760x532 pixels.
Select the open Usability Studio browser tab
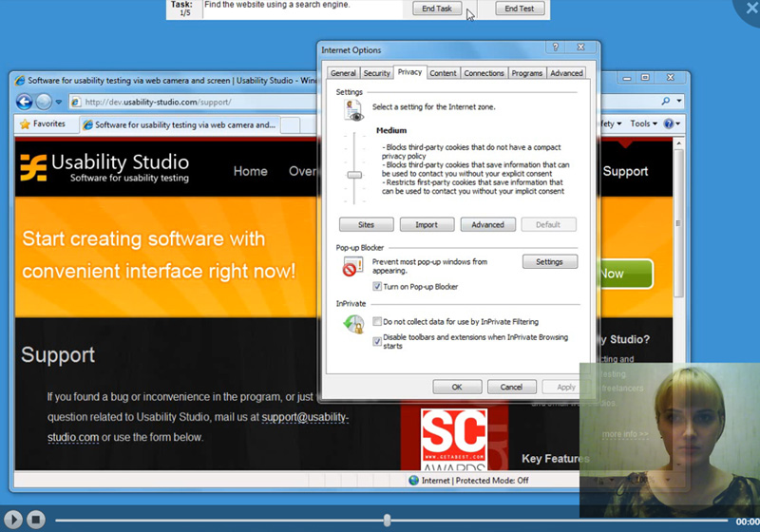click(180, 125)
